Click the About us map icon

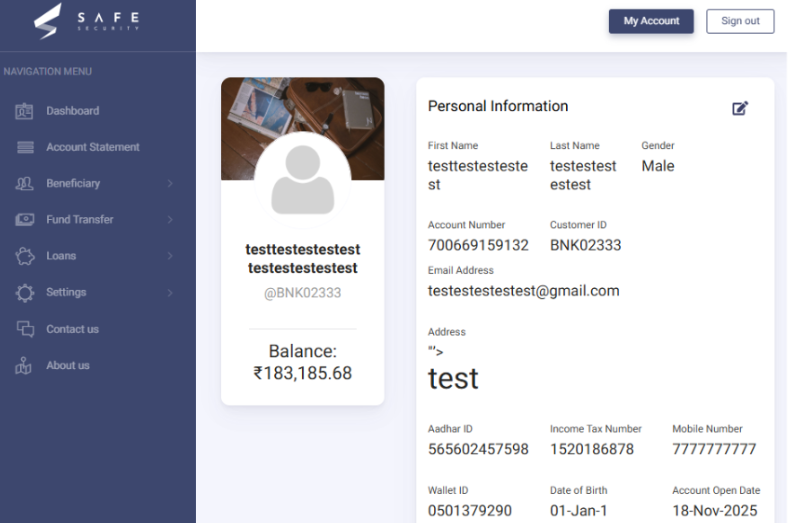tap(23, 365)
